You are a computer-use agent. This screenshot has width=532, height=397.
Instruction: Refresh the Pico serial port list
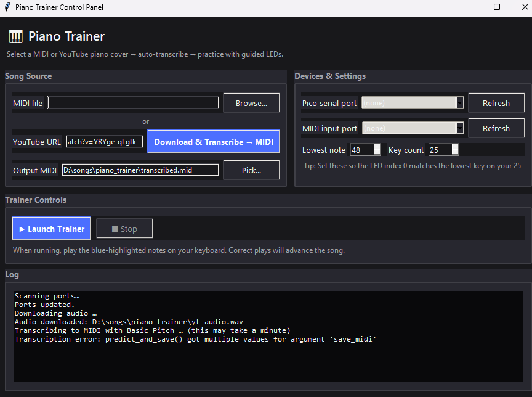tap(496, 102)
